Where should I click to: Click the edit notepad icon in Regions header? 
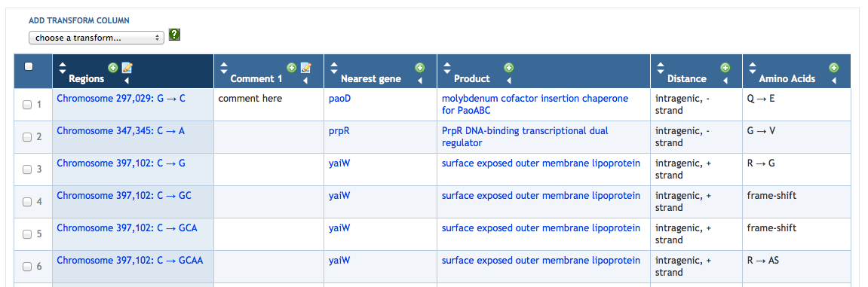coord(127,68)
